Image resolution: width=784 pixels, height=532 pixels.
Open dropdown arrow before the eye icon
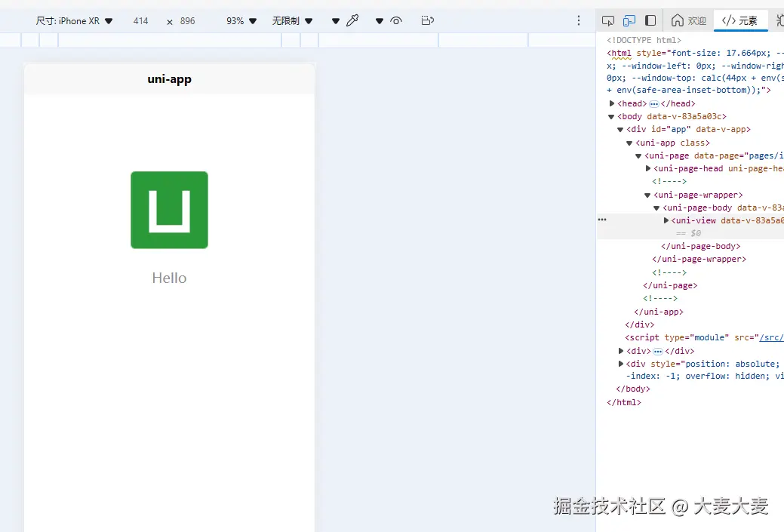pyautogui.click(x=380, y=21)
